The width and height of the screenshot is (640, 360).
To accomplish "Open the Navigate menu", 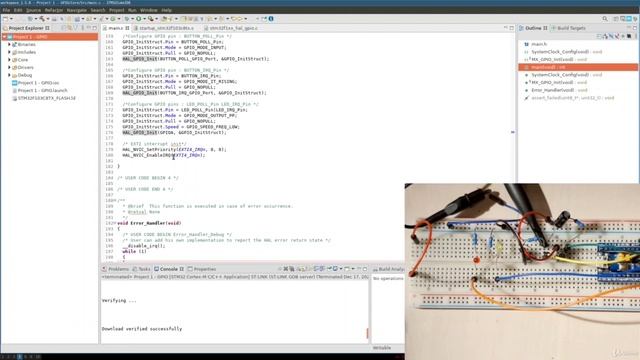I will coord(76,10).
